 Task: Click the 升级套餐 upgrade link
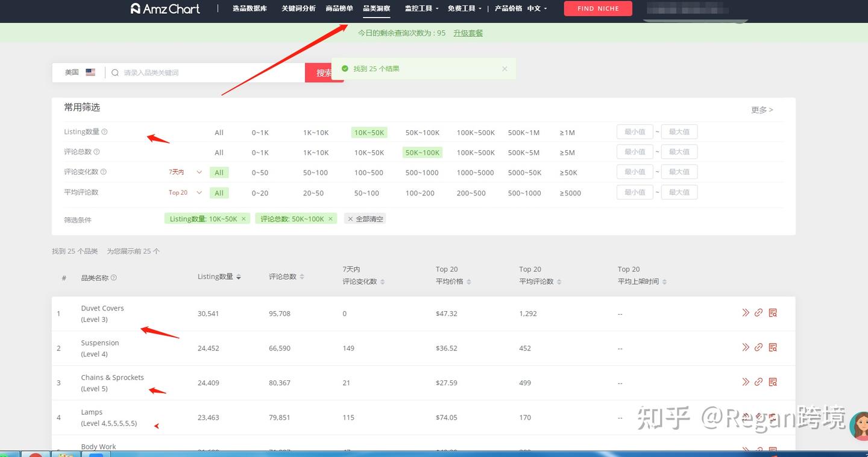point(468,33)
